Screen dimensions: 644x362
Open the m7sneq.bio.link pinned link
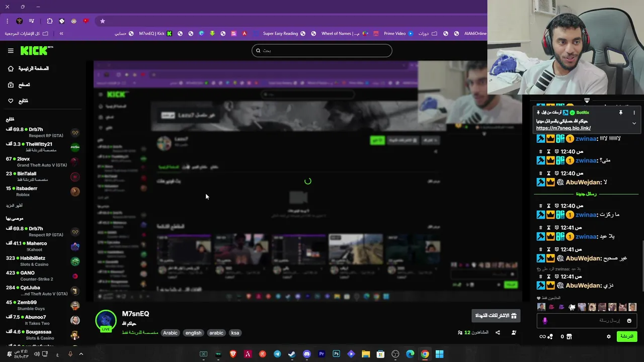point(563,128)
